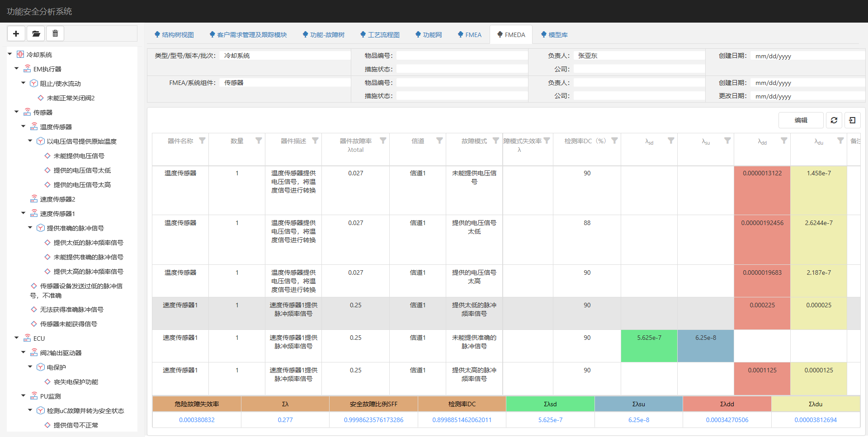This screenshot has width=868, height=437.
Task: Click the filter icon on 器件名称 column
Action: click(202, 141)
